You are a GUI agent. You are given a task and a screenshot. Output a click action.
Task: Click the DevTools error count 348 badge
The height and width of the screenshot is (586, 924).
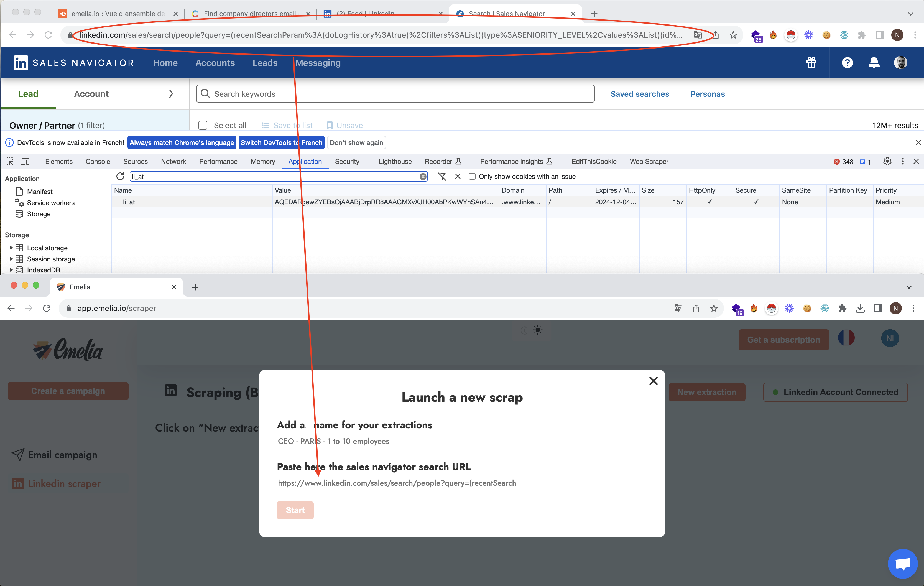point(843,162)
